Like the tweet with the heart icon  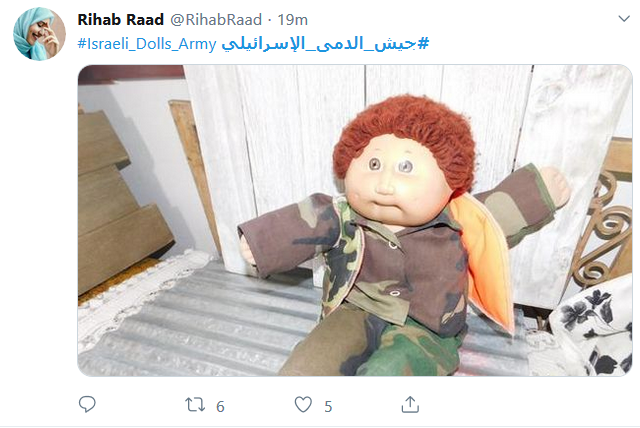coord(303,405)
